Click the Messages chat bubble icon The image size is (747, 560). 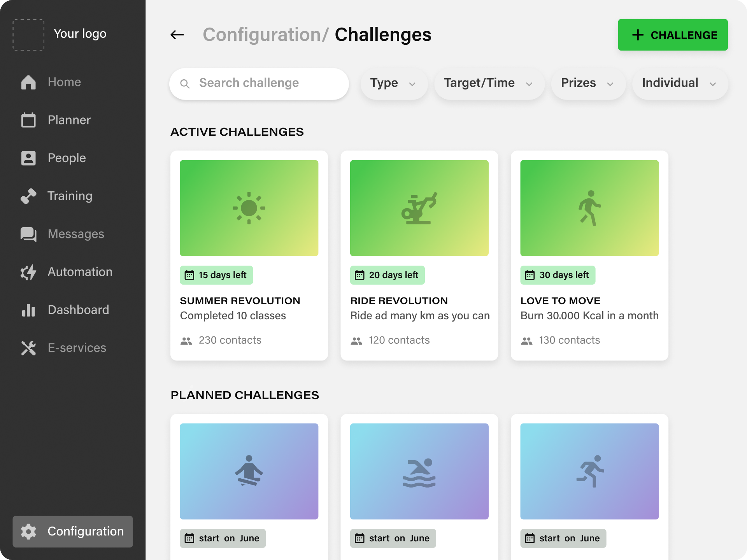(x=28, y=234)
